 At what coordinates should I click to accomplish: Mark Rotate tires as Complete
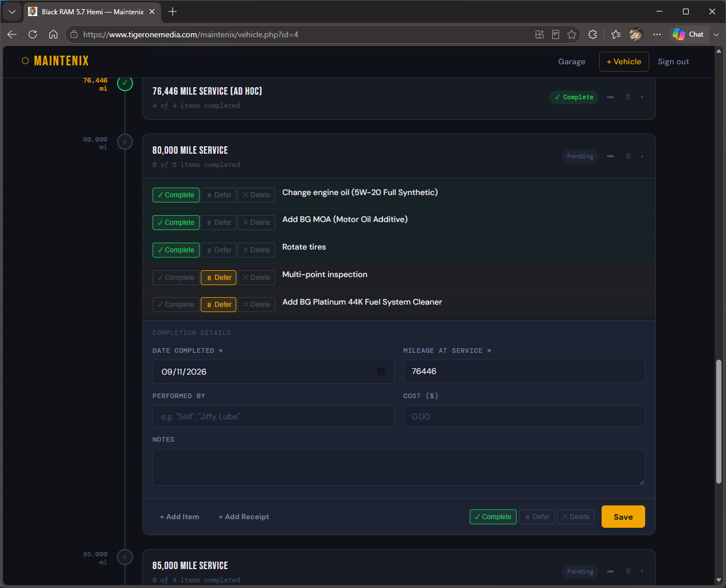coord(176,250)
